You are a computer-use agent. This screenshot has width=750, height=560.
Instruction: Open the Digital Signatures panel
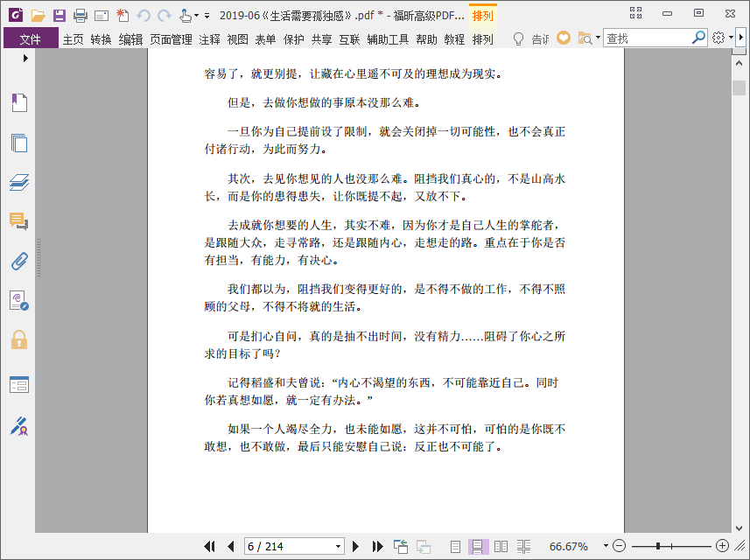coord(19,301)
